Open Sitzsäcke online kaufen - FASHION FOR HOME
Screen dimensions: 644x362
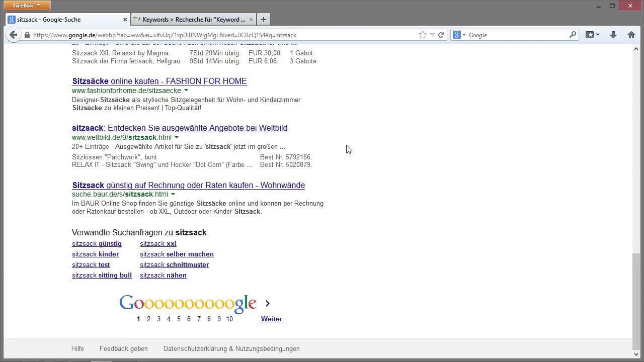pos(159,81)
